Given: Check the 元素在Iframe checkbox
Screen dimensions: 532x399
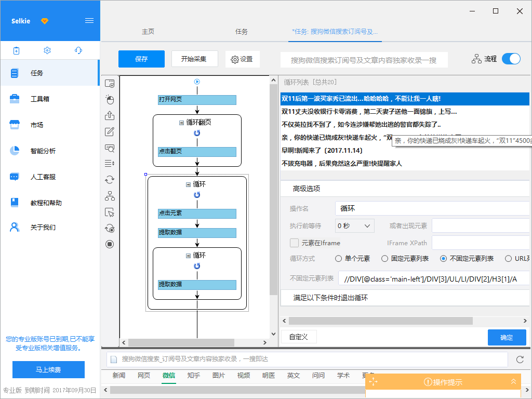Looking at the screenshot, I should pos(295,243).
